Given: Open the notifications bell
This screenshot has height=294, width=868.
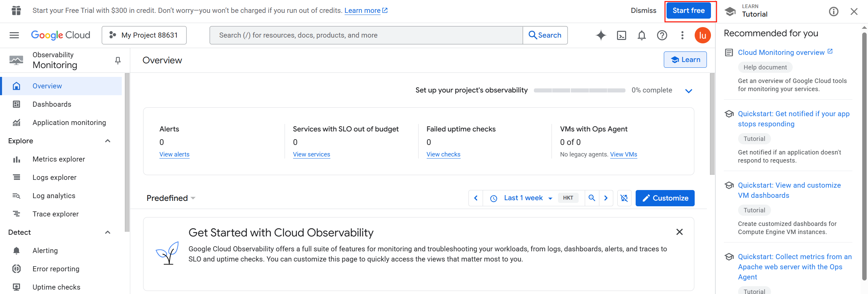Looking at the screenshot, I should coord(641,35).
